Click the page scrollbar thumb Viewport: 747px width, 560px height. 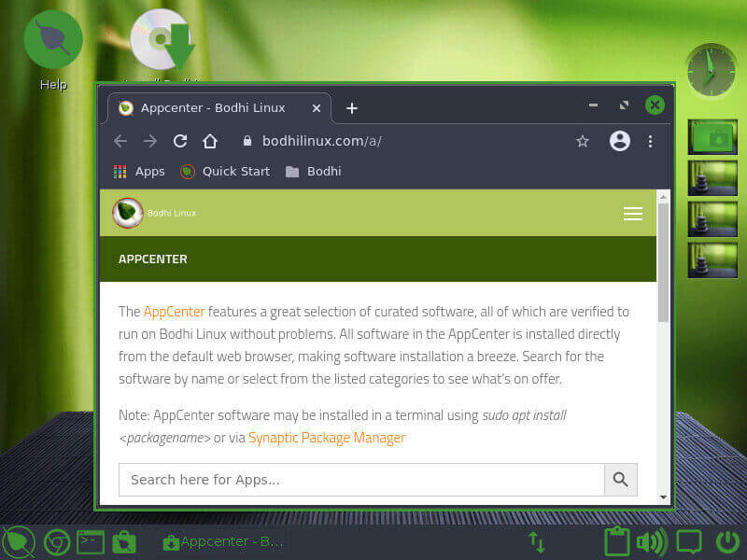point(663,262)
